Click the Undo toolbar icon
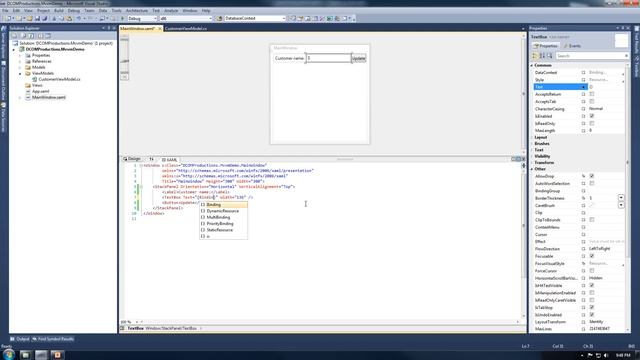 [x=78, y=18]
